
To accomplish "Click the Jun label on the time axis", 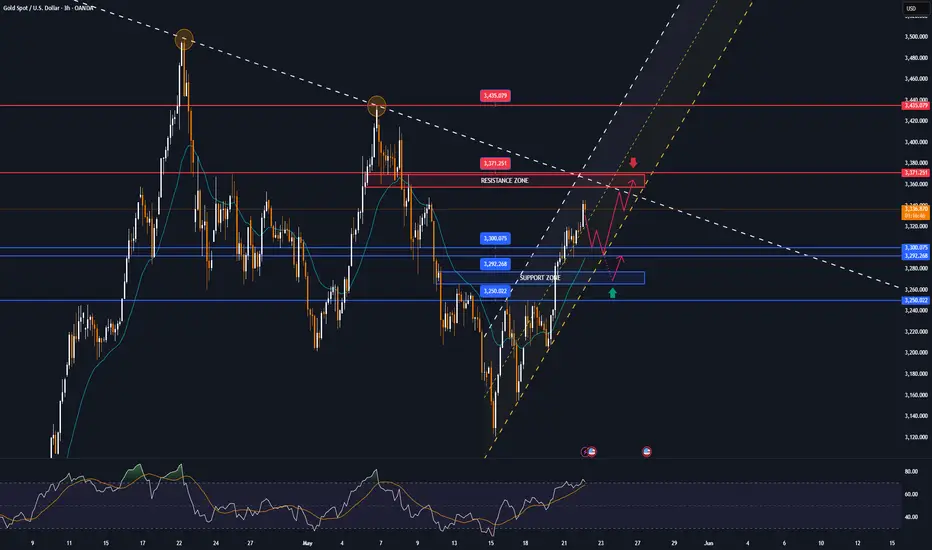I will click(709, 543).
